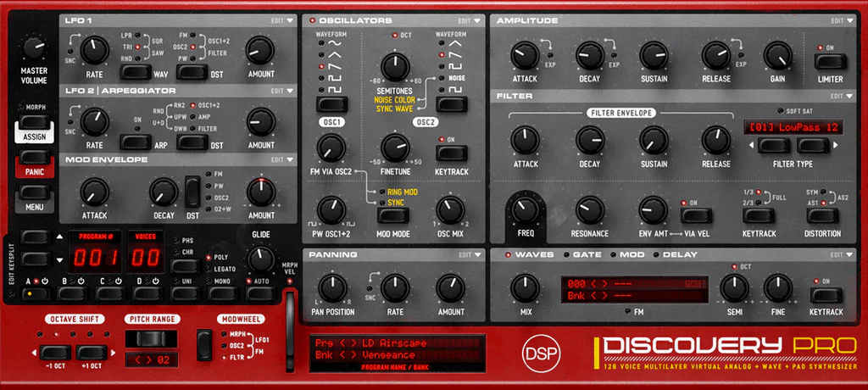
Task: Click the Mod Envelope DST vertical switch
Action: (x=192, y=192)
